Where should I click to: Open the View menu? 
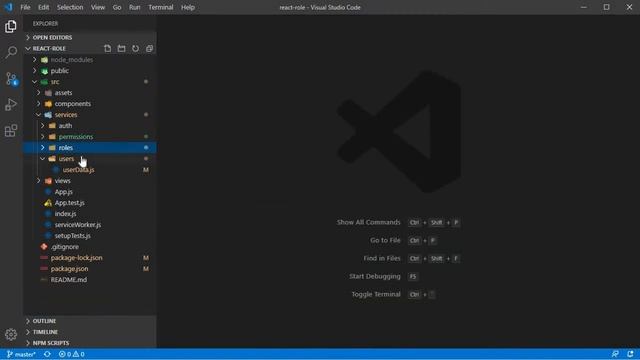point(98,7)
